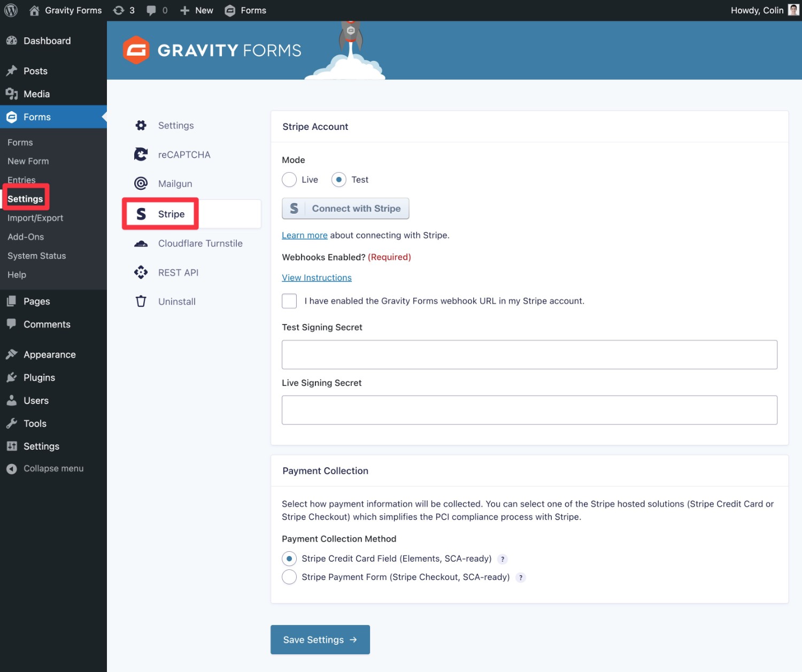Click the Learn more link
802x672 pixels.
pos(305,235)
